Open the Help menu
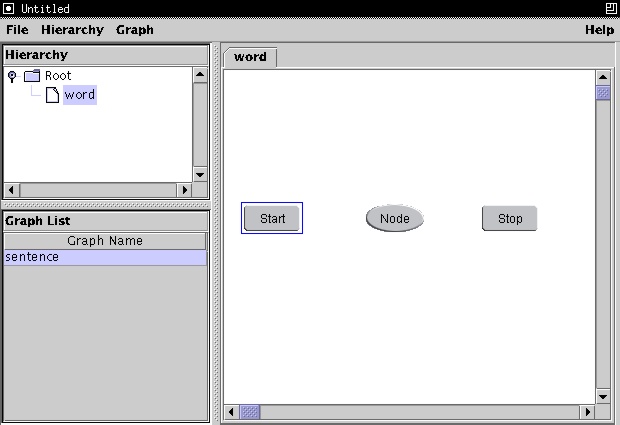Screen dimensions: 620x425 (599, 30)
